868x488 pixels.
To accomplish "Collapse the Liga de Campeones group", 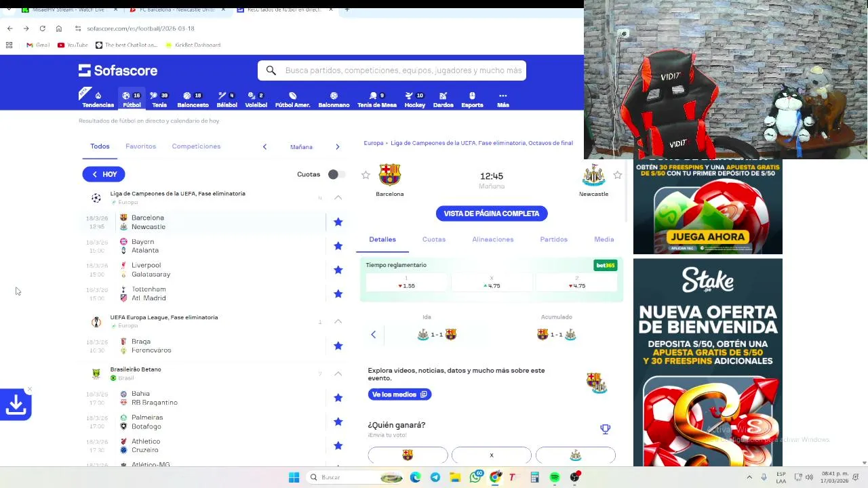I will (338, 197).
